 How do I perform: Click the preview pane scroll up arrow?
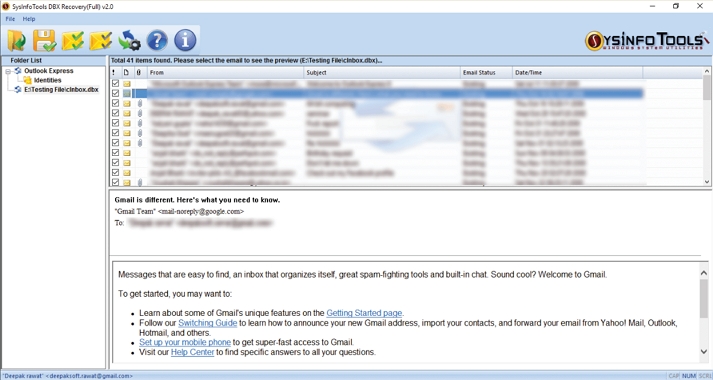pos(704,273)
